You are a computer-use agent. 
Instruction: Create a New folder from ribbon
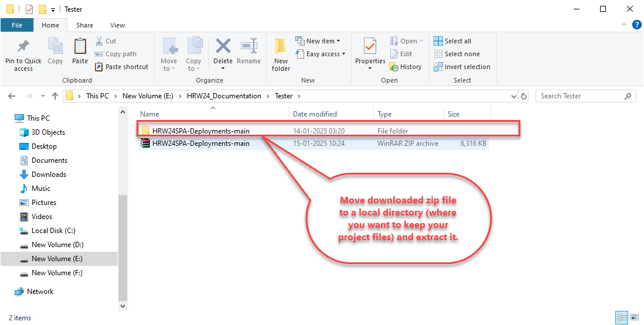281,54
